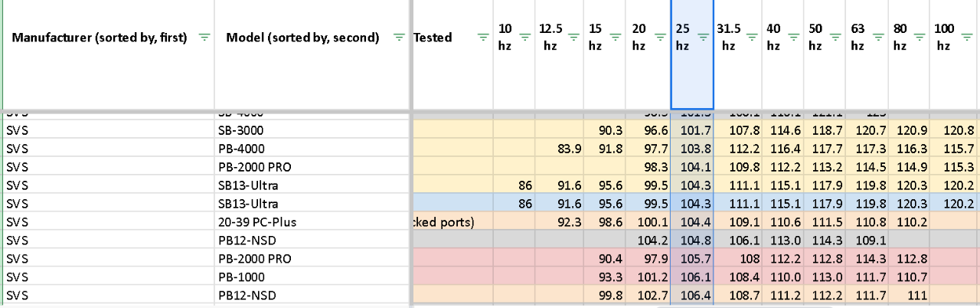Open the Tested column filter icon

[x=482, y=37]
